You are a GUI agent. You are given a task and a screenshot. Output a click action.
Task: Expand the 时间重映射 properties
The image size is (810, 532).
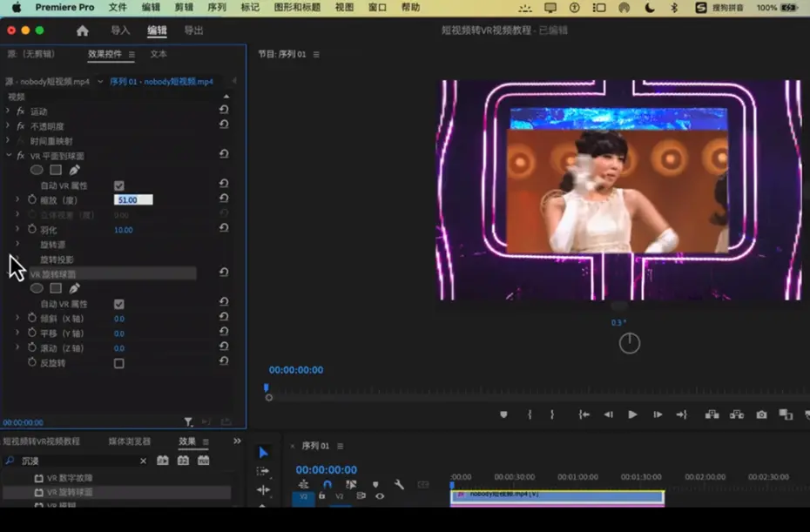(8, 140)
